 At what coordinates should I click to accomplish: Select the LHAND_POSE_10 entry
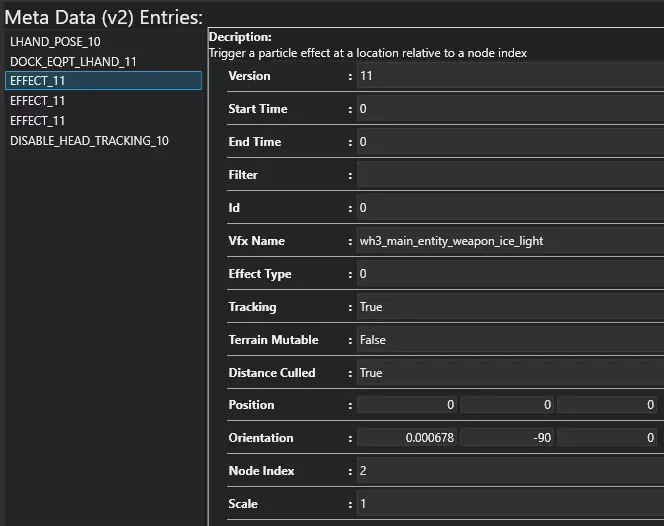pos(55,42)
